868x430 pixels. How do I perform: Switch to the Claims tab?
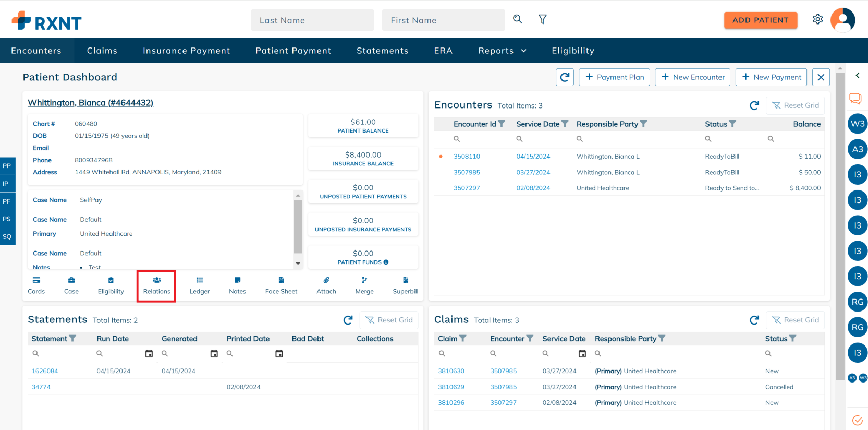tap(102, 51)
